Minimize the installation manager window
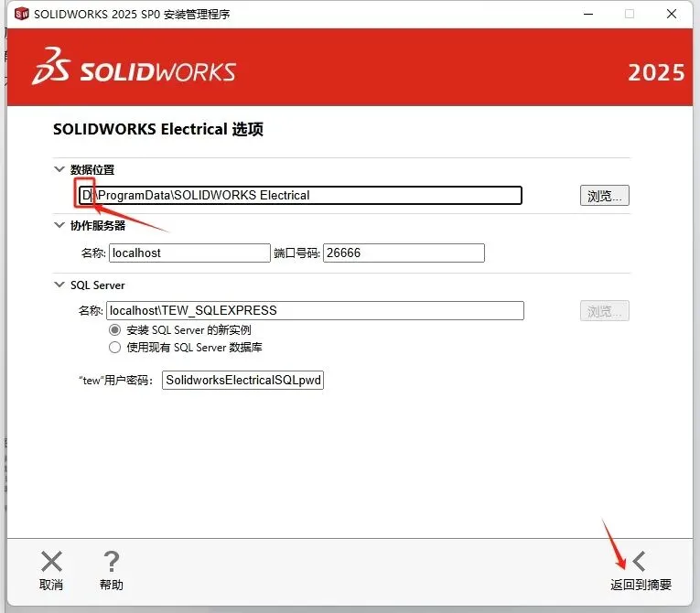Image resolution: width=700 pixels, height=613 pixels. coord(588,15)
